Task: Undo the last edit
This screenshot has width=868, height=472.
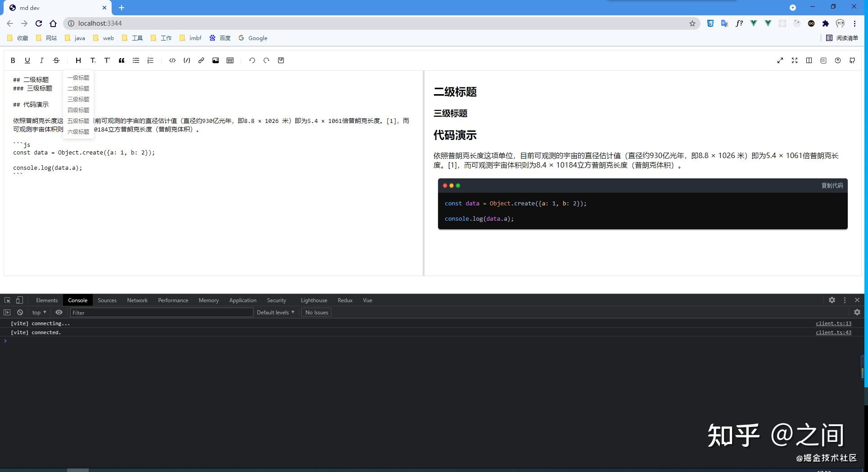Action: pos(252,60)
